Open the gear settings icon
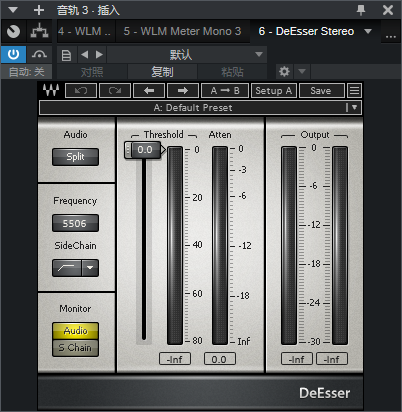 (x=284, y=71)
